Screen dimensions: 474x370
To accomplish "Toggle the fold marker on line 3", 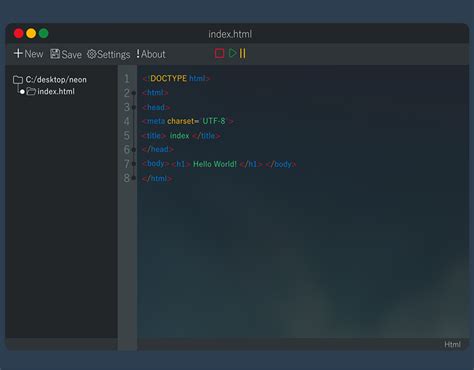I will [x=134, y=107].
